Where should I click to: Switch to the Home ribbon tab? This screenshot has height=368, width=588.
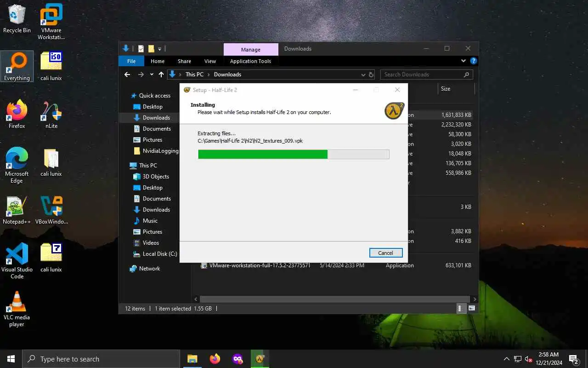click(x=158, y=61)
